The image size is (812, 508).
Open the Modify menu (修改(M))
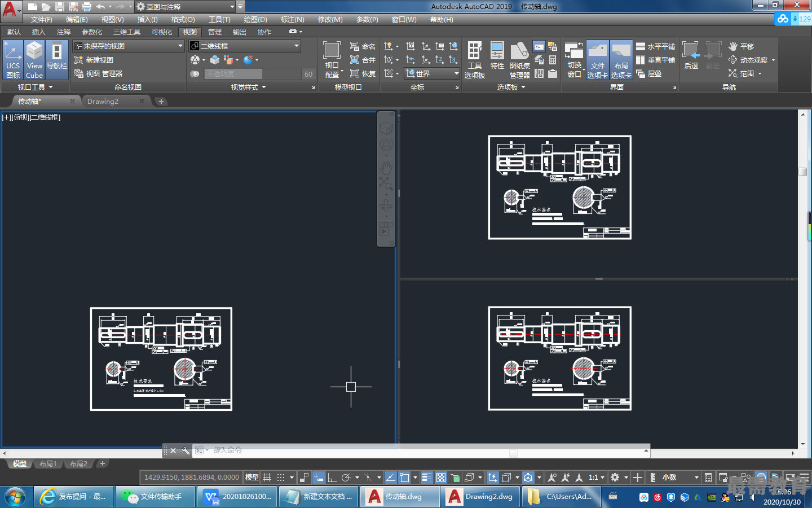click(x=330, y=19)
